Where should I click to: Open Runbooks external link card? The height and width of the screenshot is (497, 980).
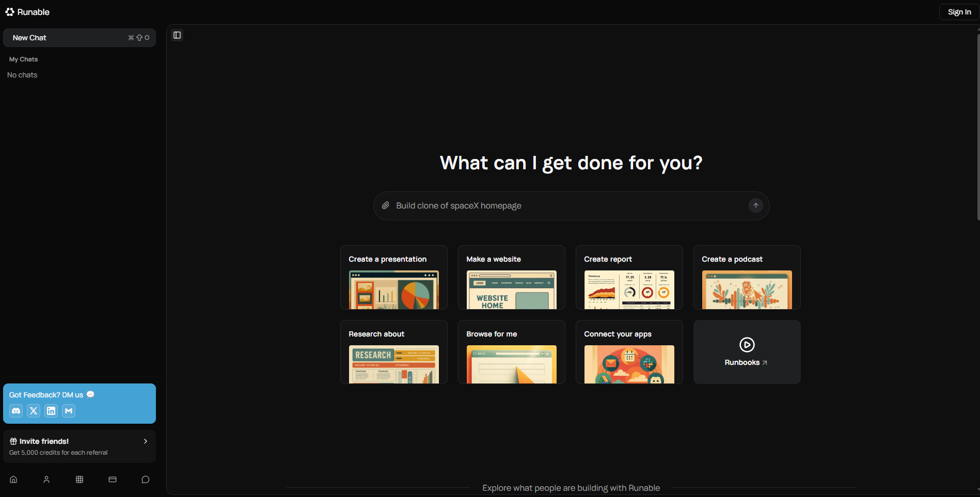[747, 352]
